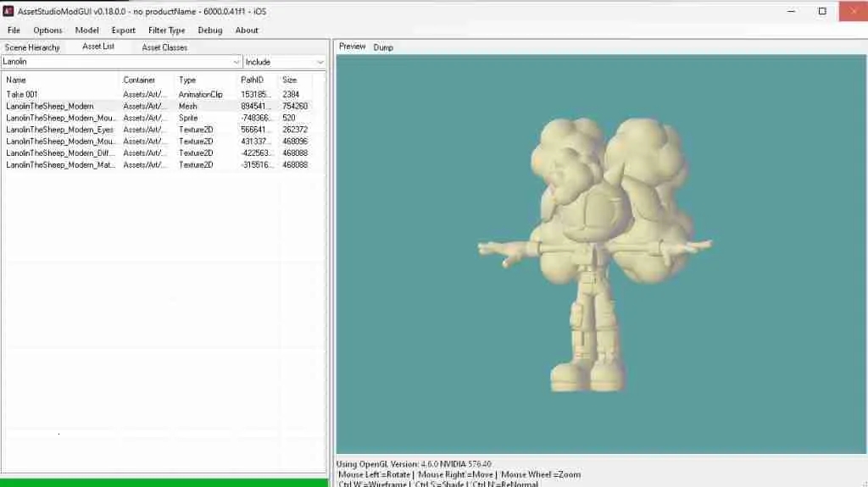
Task: Switch to the Preview tab
Action: 352,47
